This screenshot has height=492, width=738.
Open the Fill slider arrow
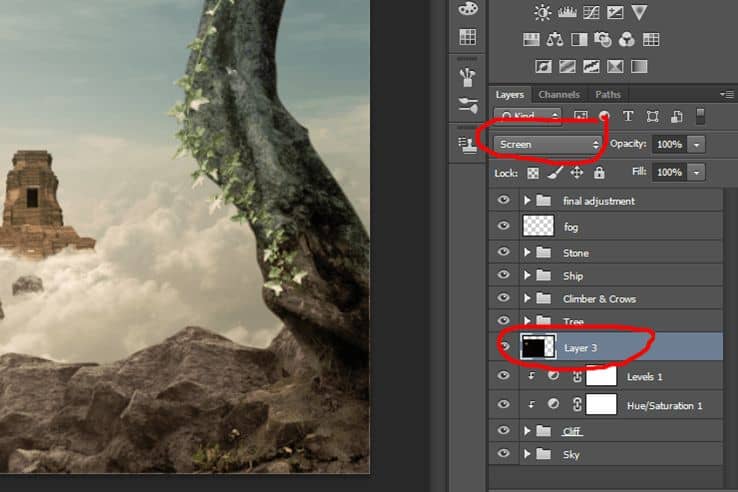tap(697, 172)
